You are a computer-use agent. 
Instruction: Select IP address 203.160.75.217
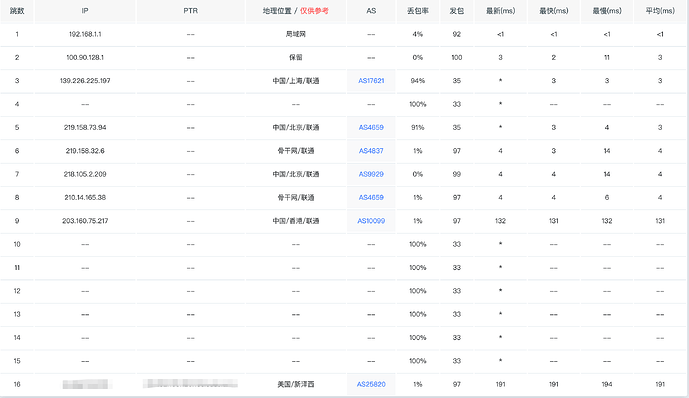pos(85,221)
